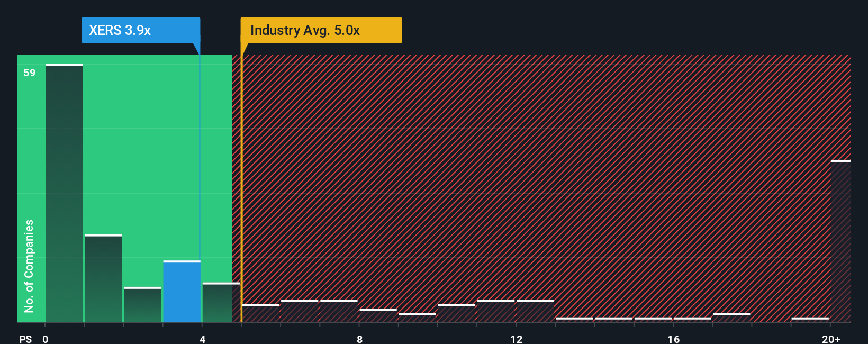The image size is (868, 344).
Task: Click the second histogram bar between PS 1 and 2
Action: click(x=103, y=278)
